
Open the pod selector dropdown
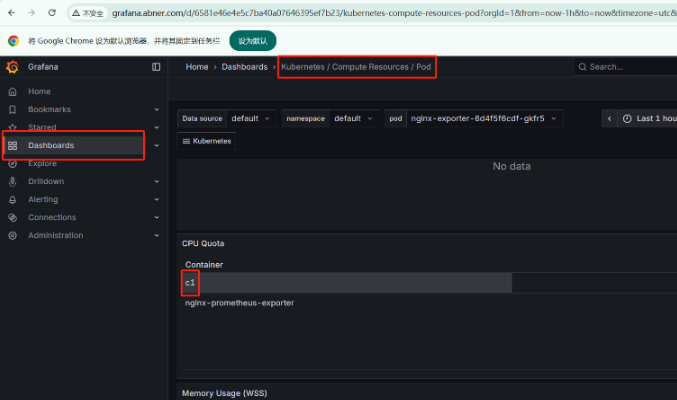[x=484, y=118]
